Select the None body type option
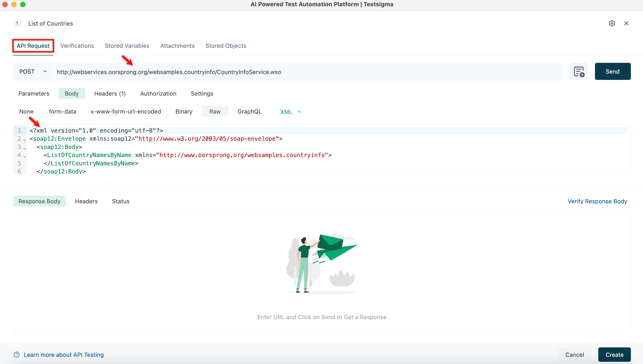This screenshot has height=364, width=643. (26, 112)
